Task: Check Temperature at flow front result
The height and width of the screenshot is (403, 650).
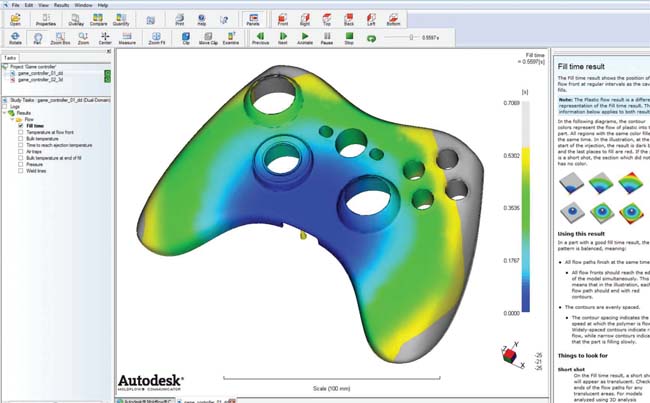Action: (x=21, y=132)
